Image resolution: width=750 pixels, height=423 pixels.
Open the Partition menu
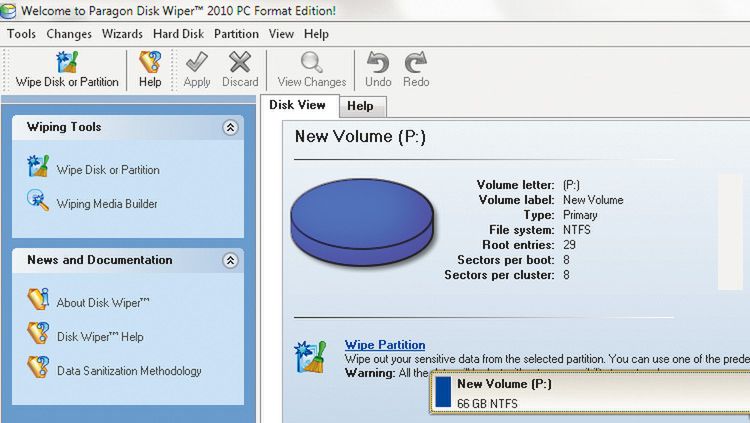point(236,34)
